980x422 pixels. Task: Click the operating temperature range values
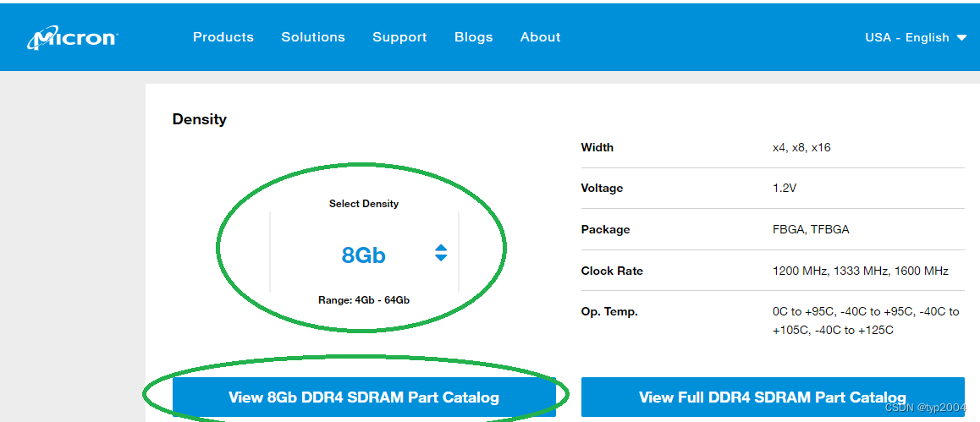tap(866, 321)
